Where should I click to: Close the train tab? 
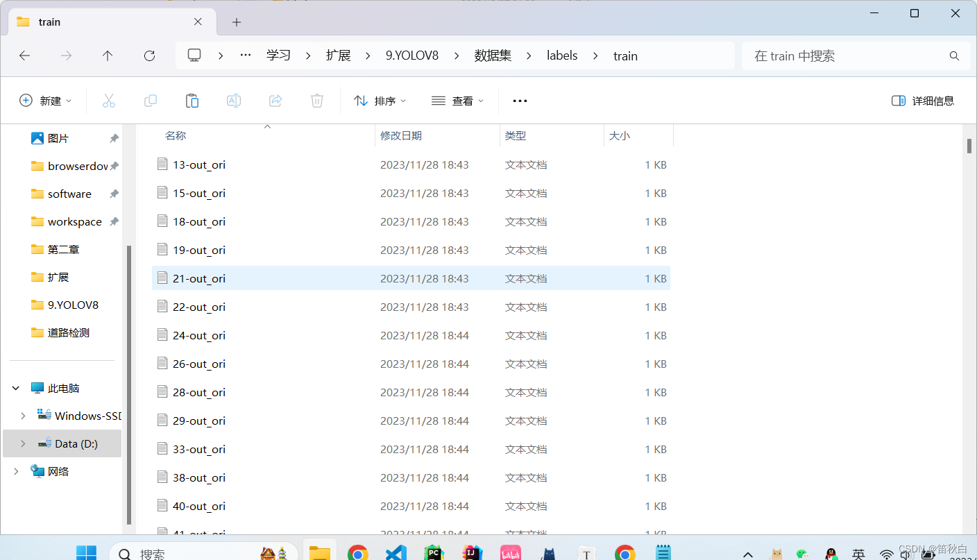pyautogui.click(x=198, y=22)
